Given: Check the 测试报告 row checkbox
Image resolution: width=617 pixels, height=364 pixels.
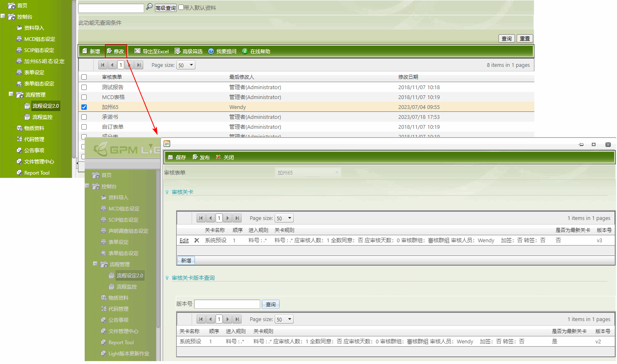Looking at the screenshot, I should [84, 87].
